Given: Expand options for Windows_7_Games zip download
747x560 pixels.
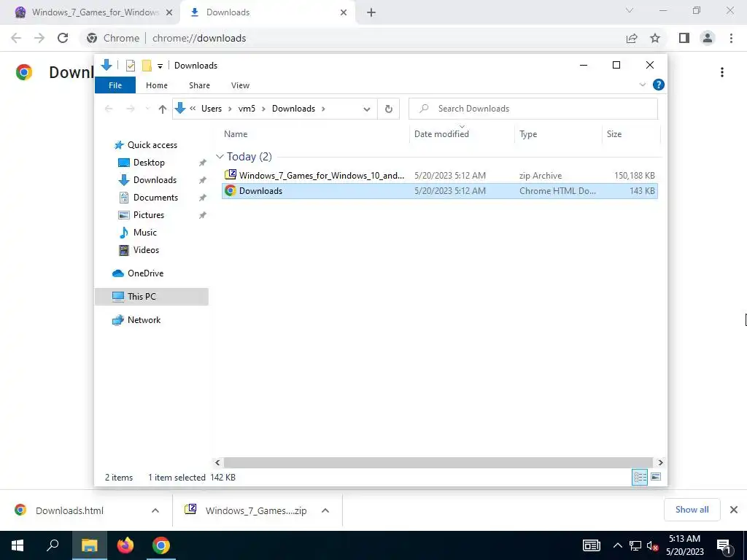Looking at the screenshot, I should [x=325, y=510].
